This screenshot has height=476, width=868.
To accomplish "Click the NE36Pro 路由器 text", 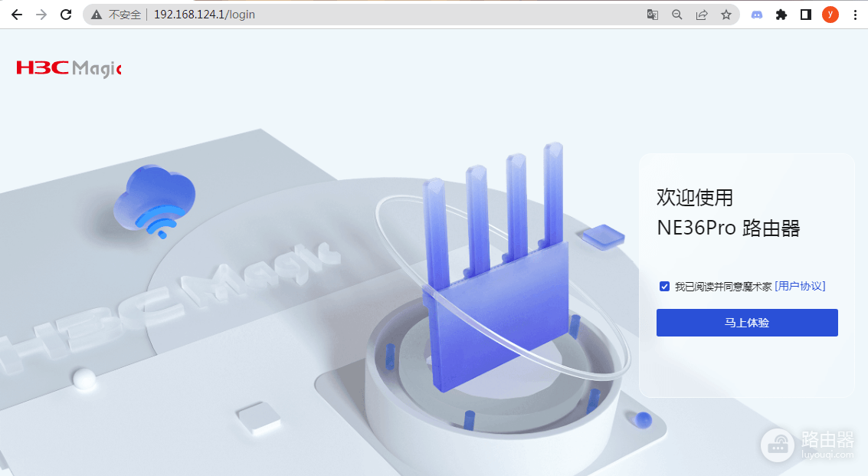I will point(729,228).
